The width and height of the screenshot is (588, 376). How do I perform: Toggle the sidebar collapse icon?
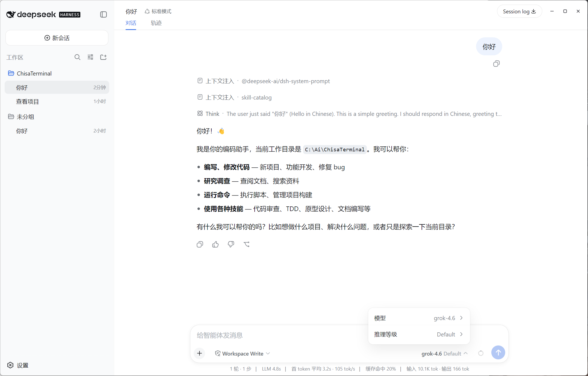pos(103,14)
